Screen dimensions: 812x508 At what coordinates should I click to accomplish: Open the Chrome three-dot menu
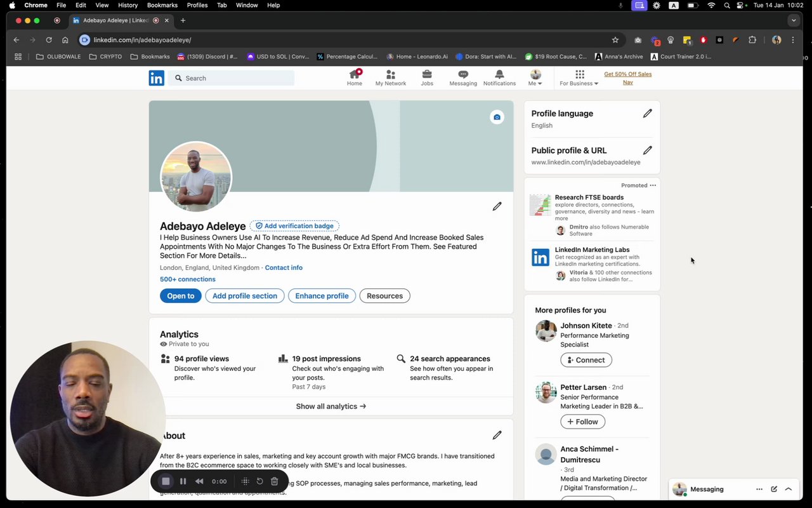(x=793, y=39)
